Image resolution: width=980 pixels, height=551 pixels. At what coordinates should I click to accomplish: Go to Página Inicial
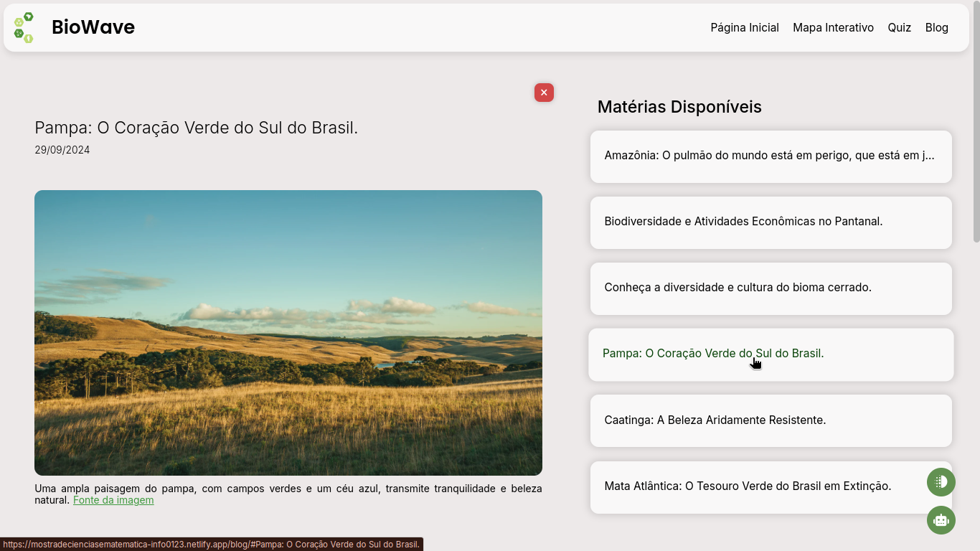point(744,27)
